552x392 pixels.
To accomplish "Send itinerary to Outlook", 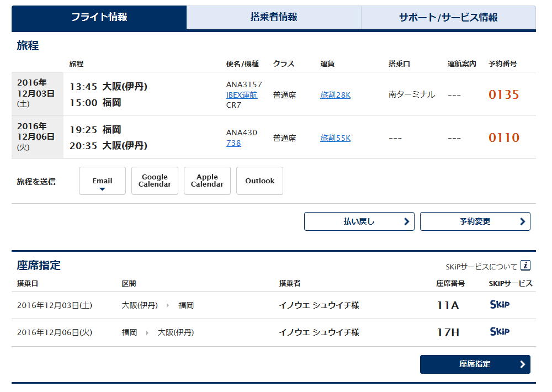I will 259,181.
